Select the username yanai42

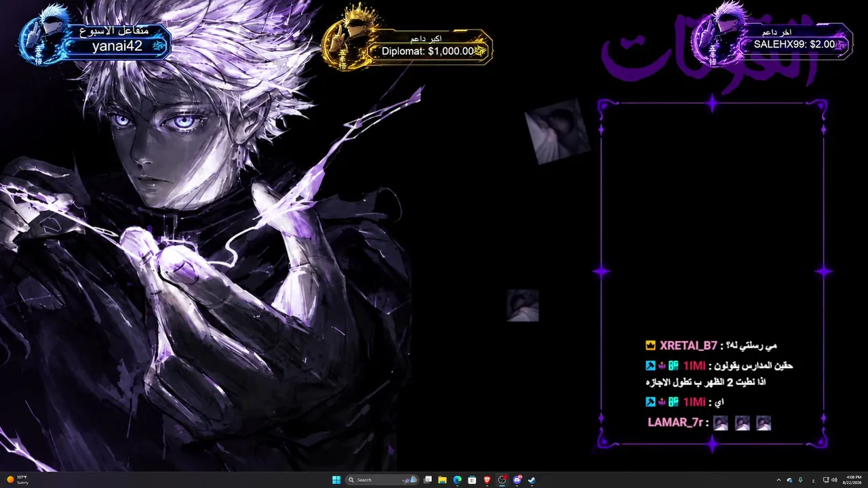[x=117, y=46]
